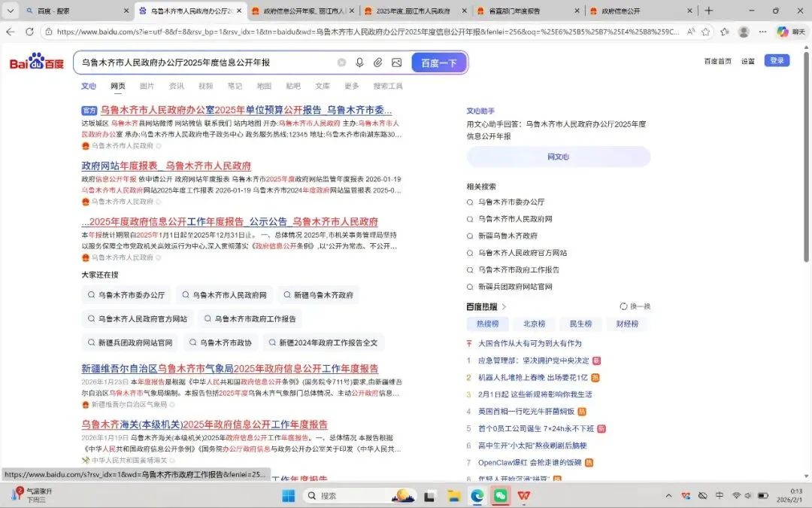Open image search via camera icon
This screenshot has width=812, height=508.
(x=397, y=62)
